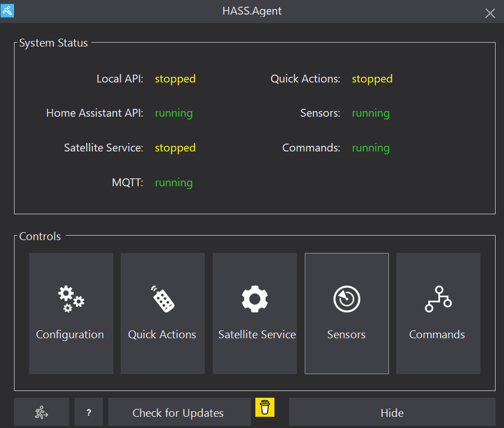The width and height of the screenshot is (504, 428).
Task: Click the Home Assistant API: label
Action: pyautogui.click(x=95, y=113)
